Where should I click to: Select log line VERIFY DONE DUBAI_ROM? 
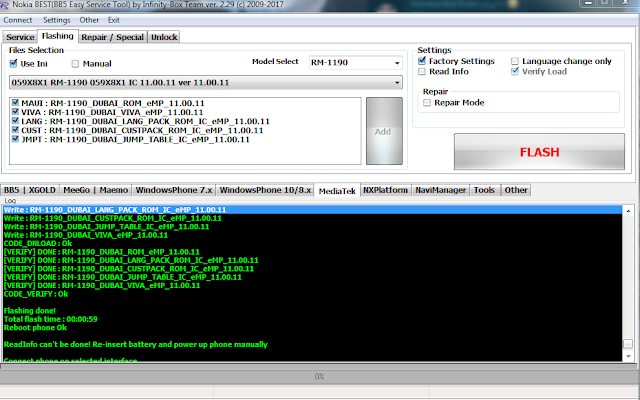pos(102,252)
